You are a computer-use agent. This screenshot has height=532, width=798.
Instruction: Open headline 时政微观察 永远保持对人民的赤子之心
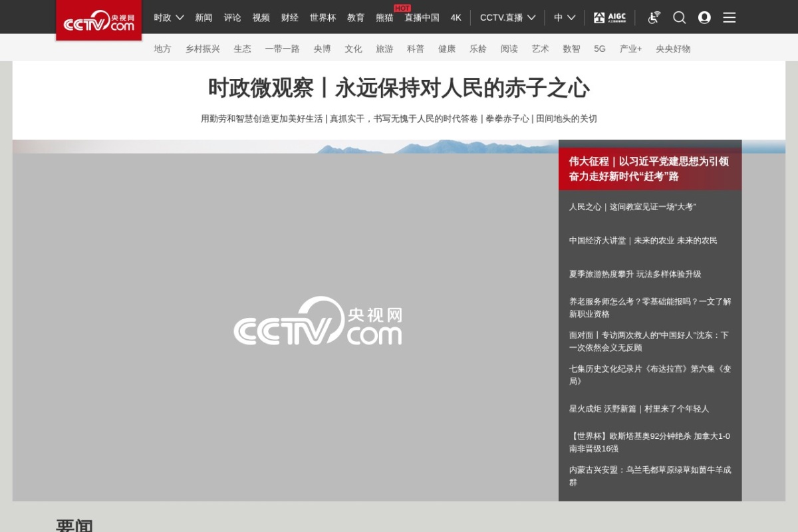(399, 88)
